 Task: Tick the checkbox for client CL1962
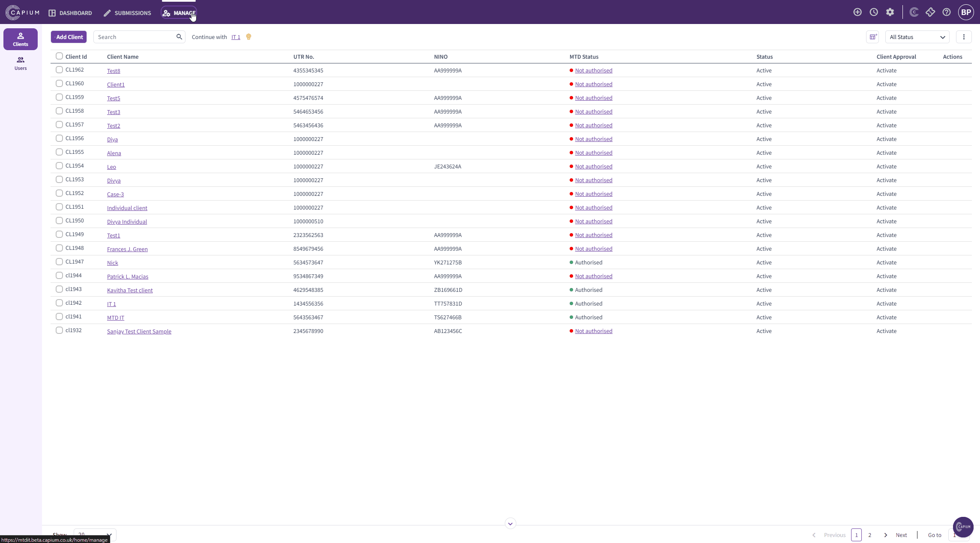[60, 70]
